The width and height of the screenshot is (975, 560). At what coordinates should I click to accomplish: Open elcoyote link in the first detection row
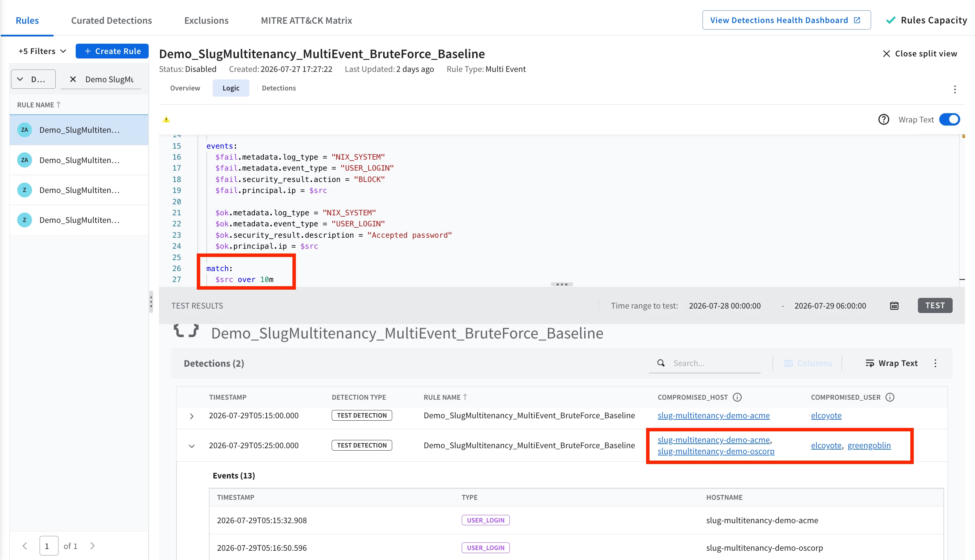point(826,416)
